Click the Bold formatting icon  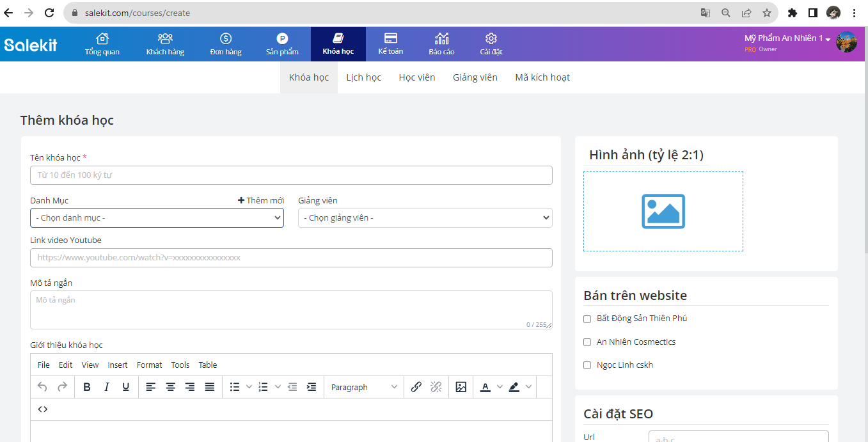[87, 387]
